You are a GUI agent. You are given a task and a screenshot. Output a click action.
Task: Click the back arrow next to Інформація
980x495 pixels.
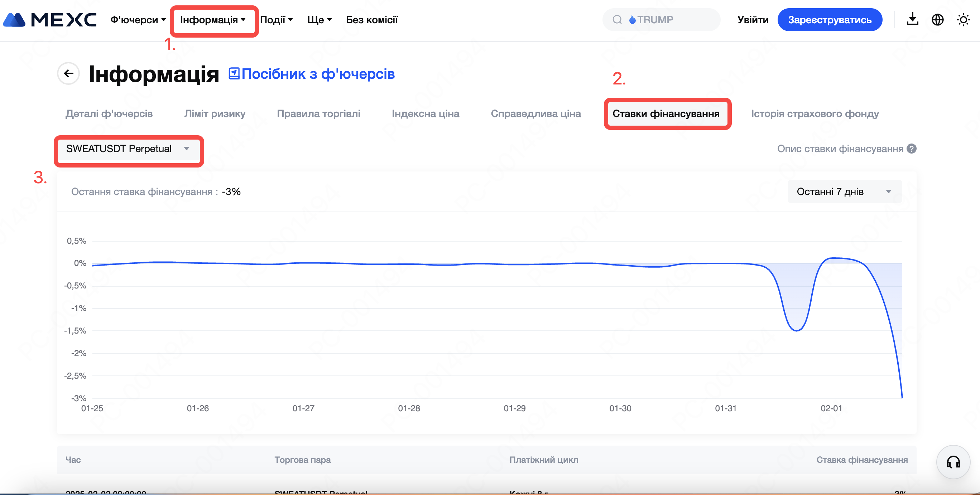(x=68, y=73)
